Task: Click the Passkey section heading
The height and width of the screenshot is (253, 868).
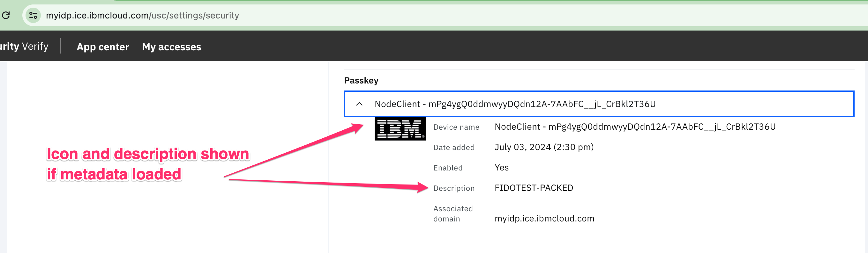Action: [361, 80]
